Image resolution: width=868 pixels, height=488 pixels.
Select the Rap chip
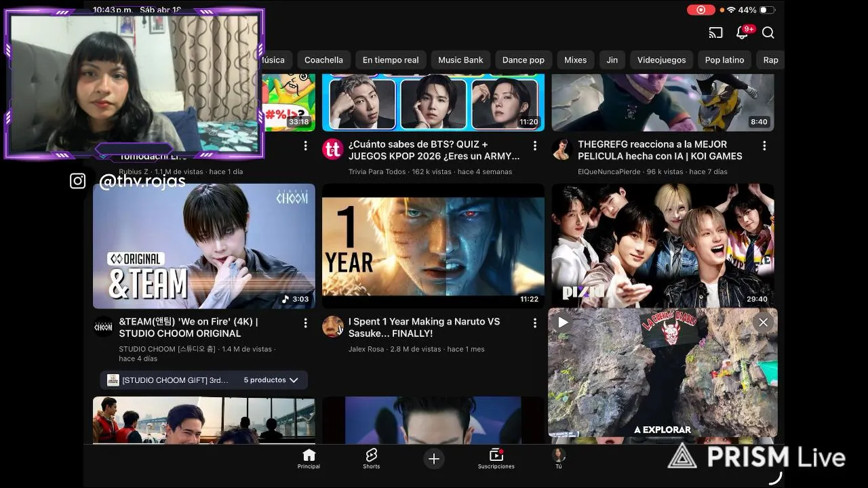tap(770, 60)
